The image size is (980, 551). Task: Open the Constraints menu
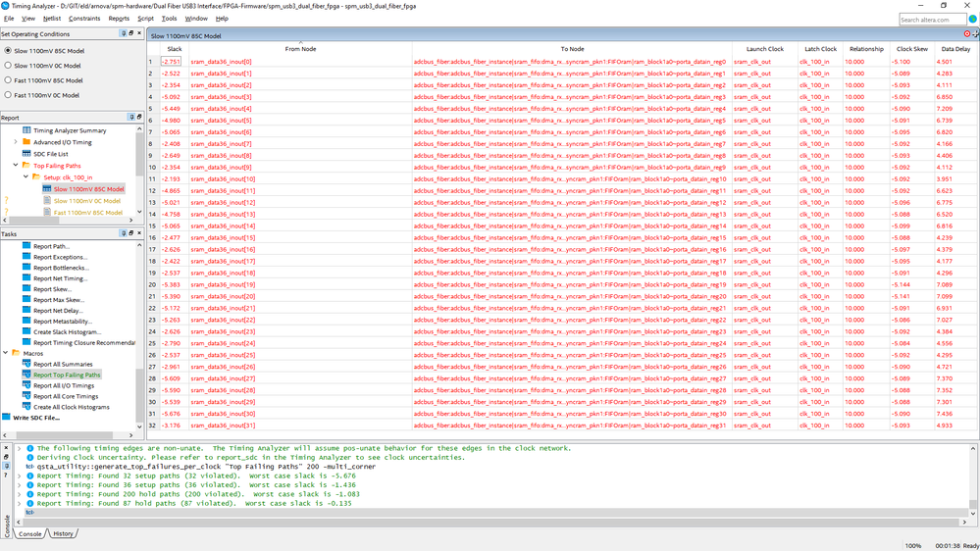click(x=84, y=19)
